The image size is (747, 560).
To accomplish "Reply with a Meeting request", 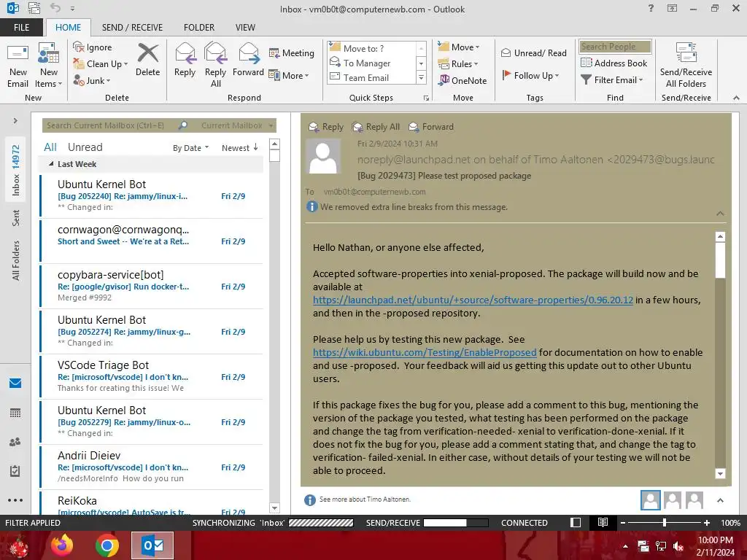I will pos(292,52).
